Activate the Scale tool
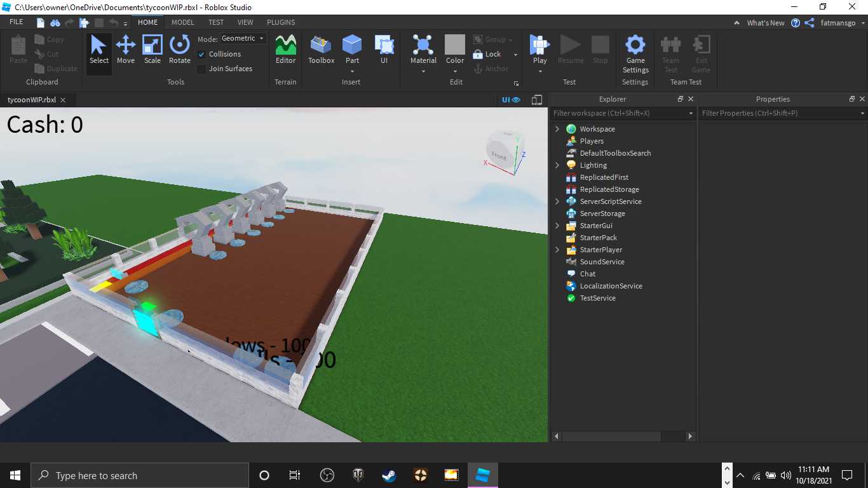The height and width of the screenshot is (488, 868). pyautogui.click(x=153, y=50)
